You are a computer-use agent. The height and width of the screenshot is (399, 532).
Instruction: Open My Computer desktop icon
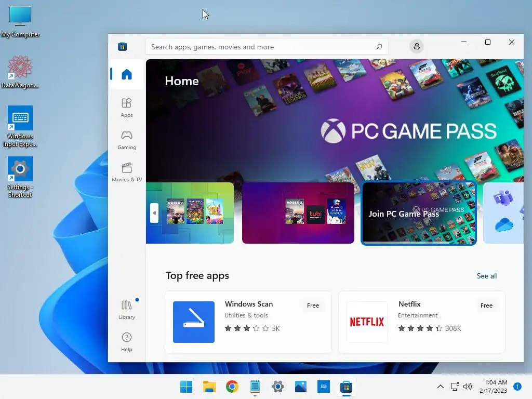pos(20,22)
